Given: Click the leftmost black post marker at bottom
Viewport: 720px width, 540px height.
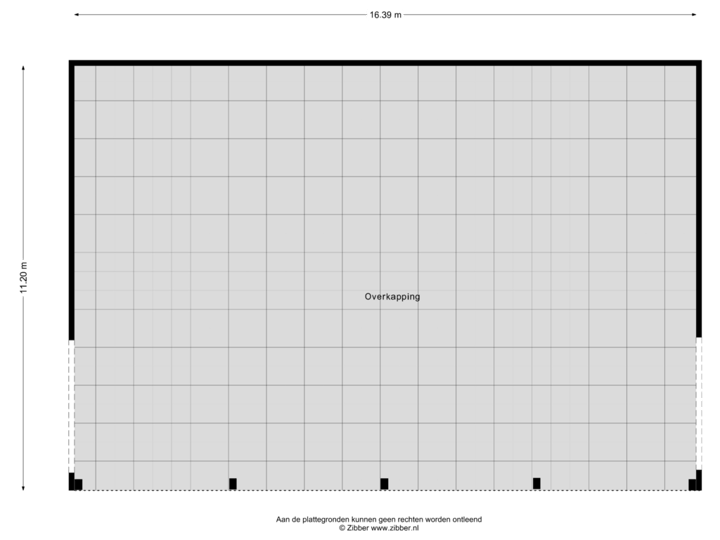Looking at the screenshot, I should pos(78,484).
